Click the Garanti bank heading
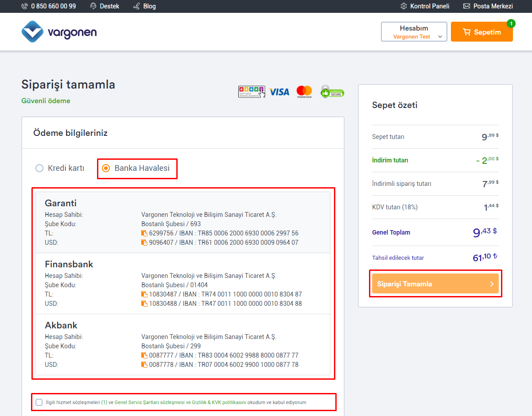The image size is (532, 416). point(61,203)
